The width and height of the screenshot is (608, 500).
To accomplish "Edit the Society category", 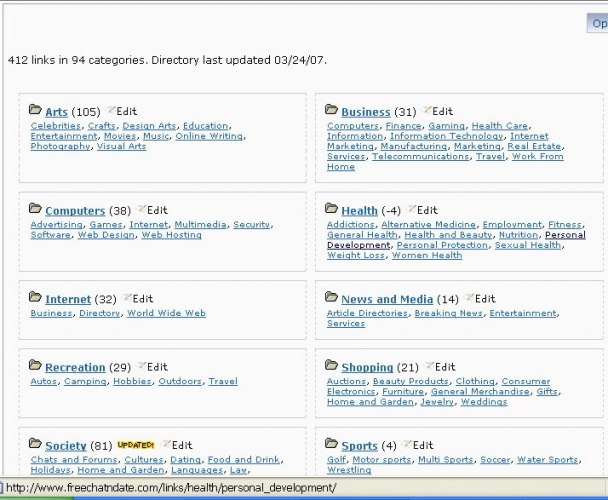I will [x=167, y=445].
